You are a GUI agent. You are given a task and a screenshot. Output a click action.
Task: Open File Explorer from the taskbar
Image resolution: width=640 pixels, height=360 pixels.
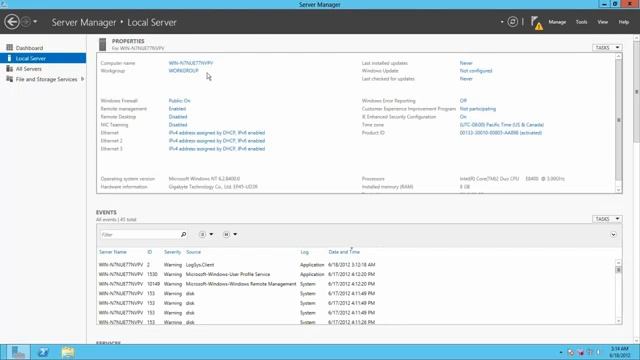tap(68, 352)
